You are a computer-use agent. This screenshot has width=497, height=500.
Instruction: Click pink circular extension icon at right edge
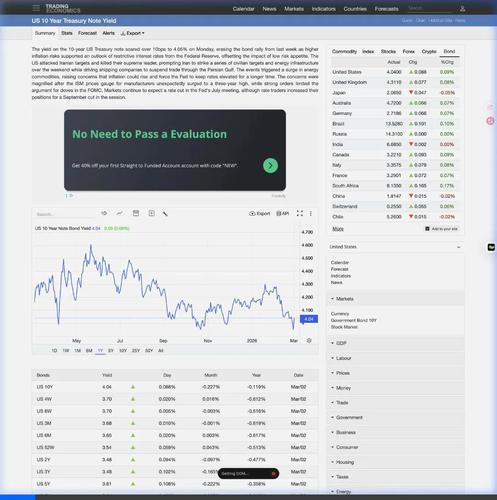coord(490,121)
